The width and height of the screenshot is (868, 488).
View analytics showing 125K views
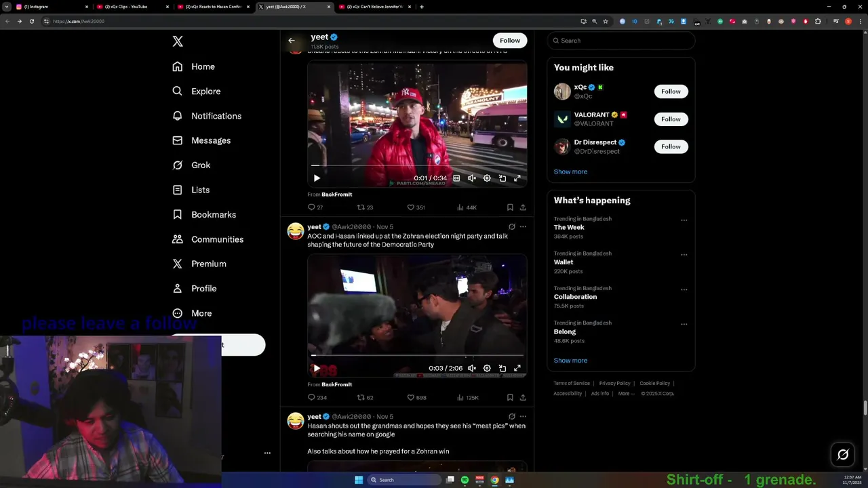(x=467, y=397)
